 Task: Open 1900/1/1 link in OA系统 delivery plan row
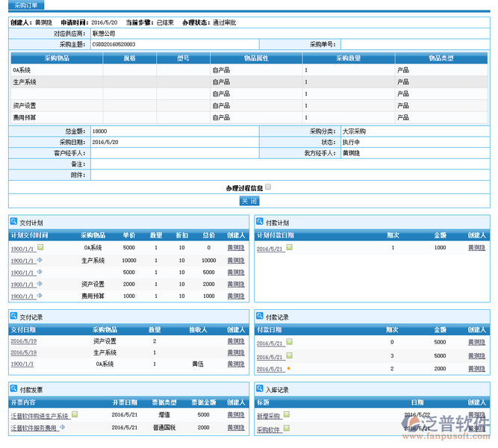click(x=22, y=249)
